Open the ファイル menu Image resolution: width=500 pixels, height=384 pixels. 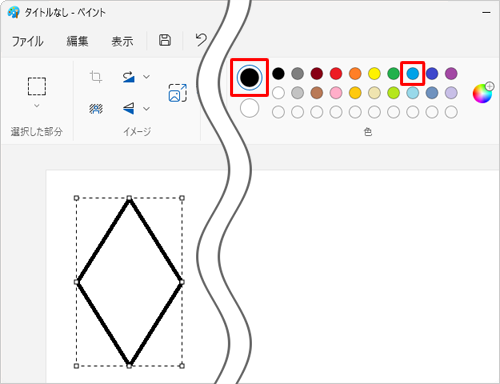(x=28, y=41)
